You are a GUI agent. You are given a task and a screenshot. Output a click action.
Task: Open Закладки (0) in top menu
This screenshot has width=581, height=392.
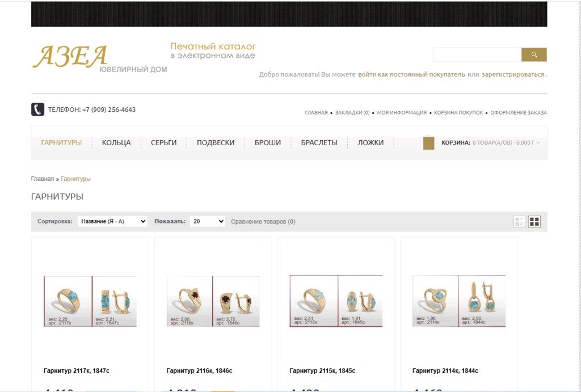352,113
